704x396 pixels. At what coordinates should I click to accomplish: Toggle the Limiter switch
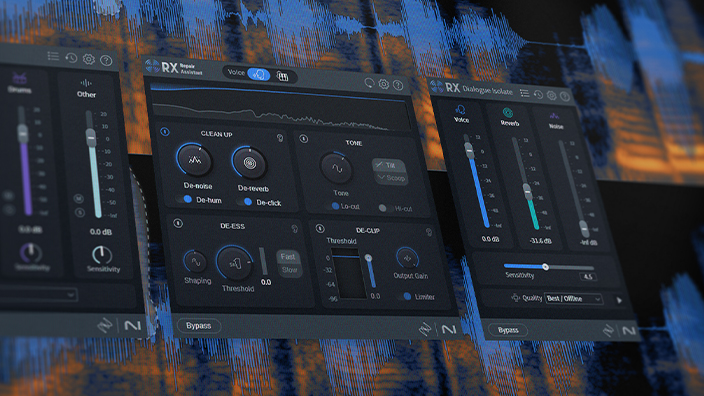[x=405, y=296]
